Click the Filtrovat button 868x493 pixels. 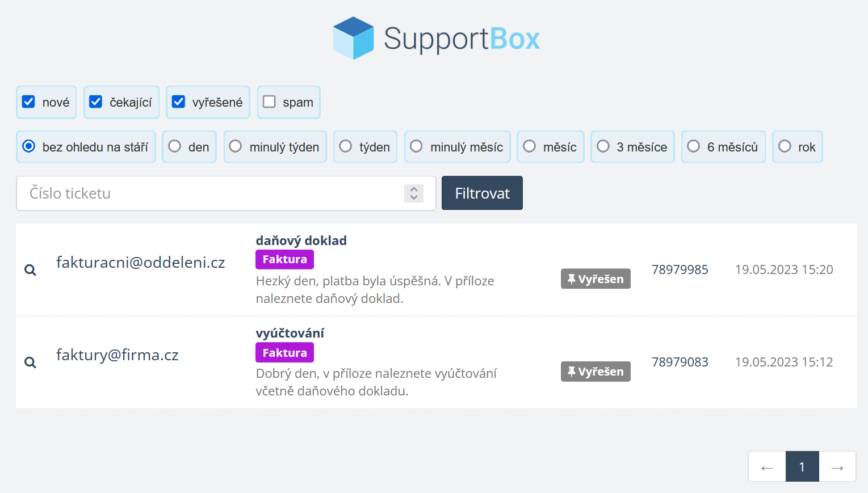coord(482,193)
